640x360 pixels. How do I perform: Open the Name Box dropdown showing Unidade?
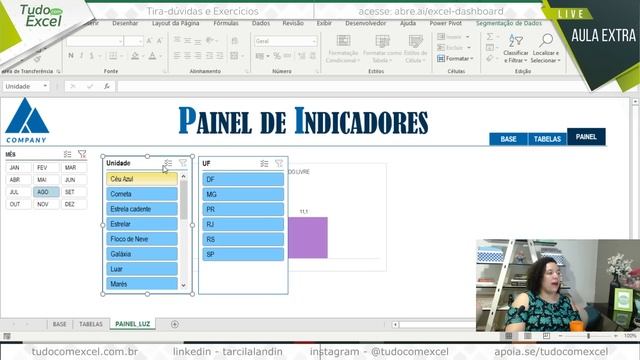(x=45, y=86)
